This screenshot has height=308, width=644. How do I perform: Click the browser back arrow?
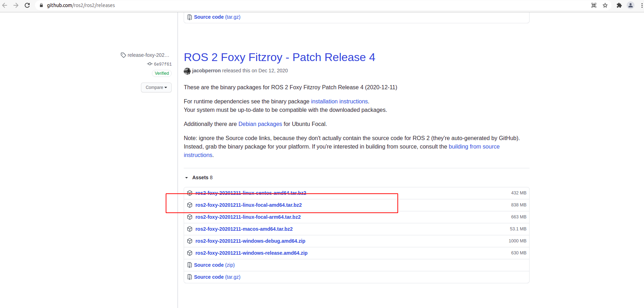5,5
